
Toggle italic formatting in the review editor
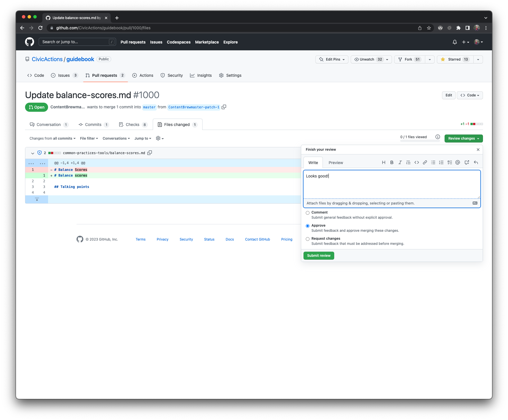pyautogui.click(x=400, y=162)
